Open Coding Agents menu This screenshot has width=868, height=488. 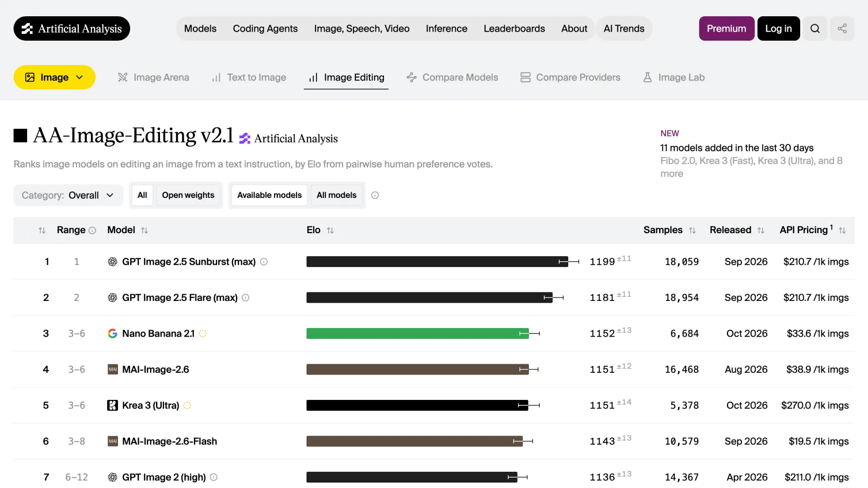point(265,28)
